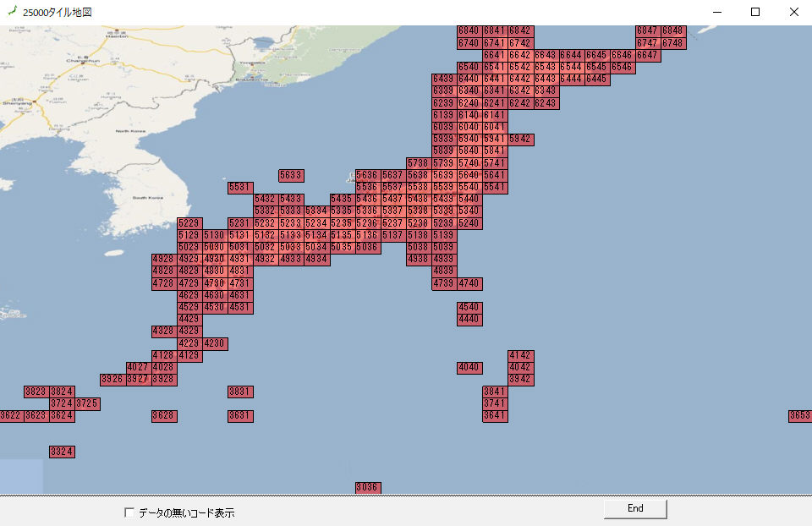Select map tile 5942
Image resolution: width=812 pixels, height=526 pixels.
point(521,139)
